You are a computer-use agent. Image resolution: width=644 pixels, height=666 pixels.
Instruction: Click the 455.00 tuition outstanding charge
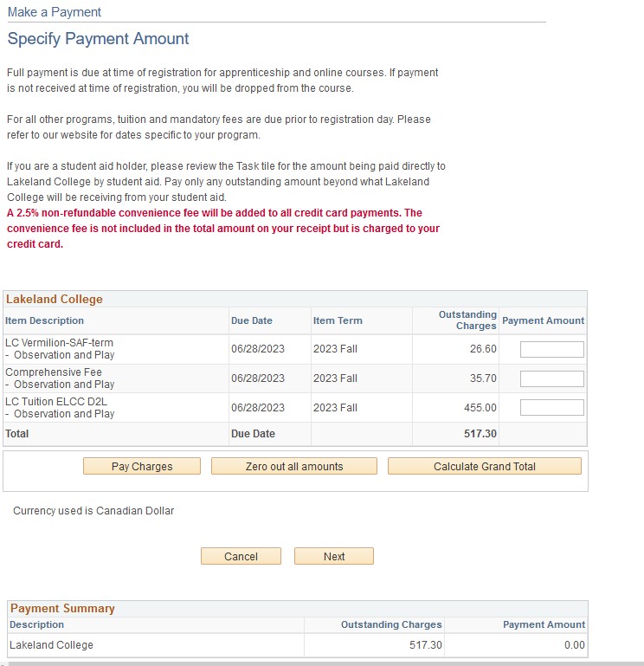[480, 407]
